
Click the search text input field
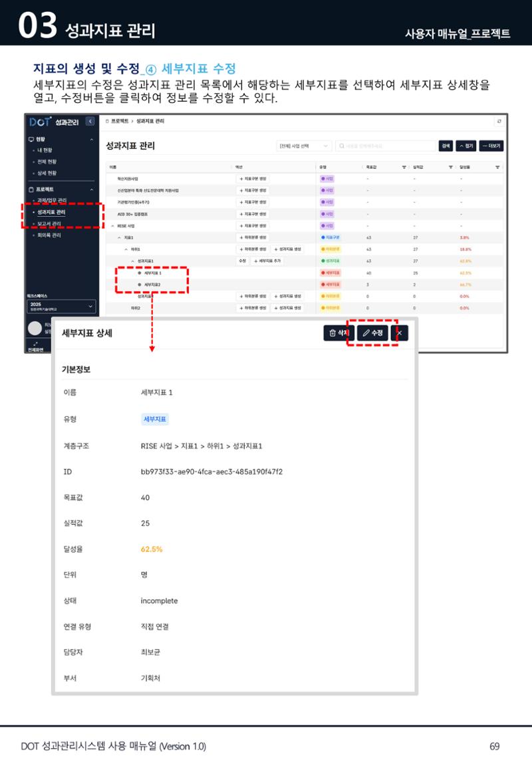[386, 146]
